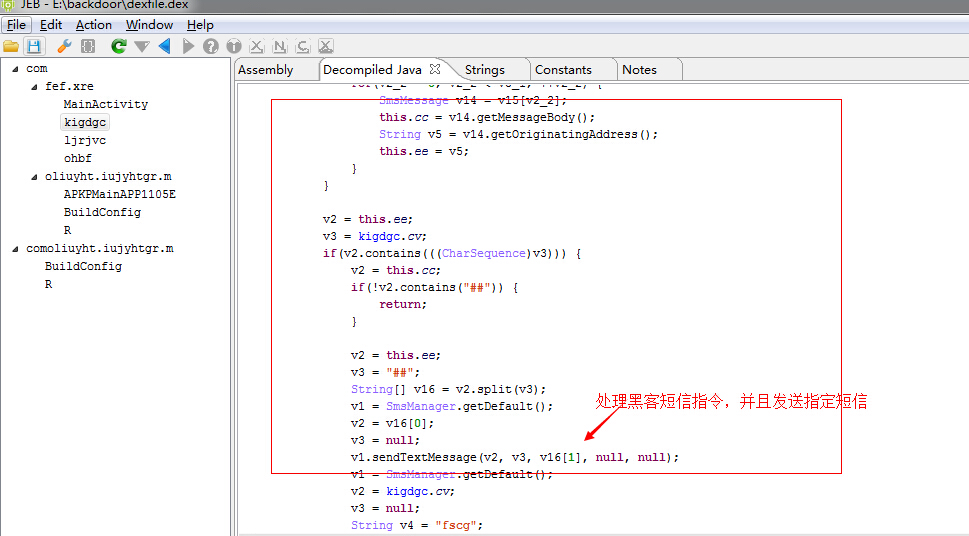Collapse the comoliuyht.iujyhtgr.m tree node
Viewport: 969px width, 536px height.
click(15, 249)
